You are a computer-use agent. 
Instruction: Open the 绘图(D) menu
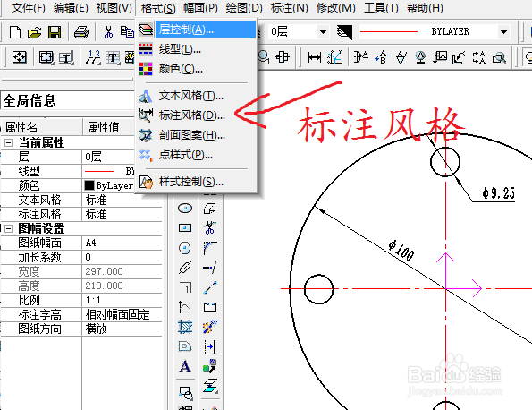pos(244,8)
